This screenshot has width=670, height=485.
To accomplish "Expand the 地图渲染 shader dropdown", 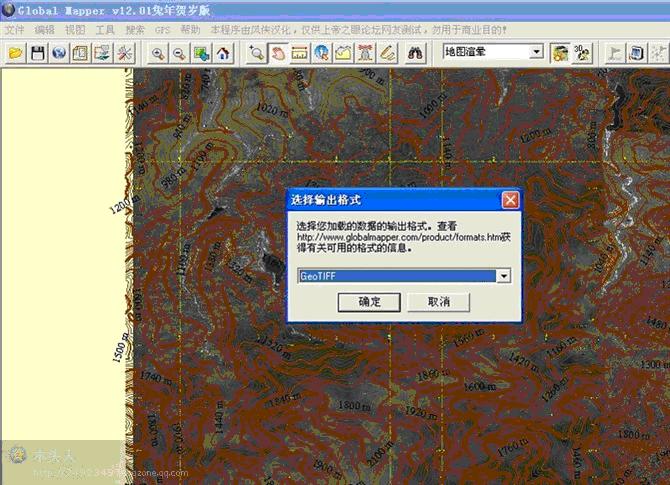I will [536, 52].
